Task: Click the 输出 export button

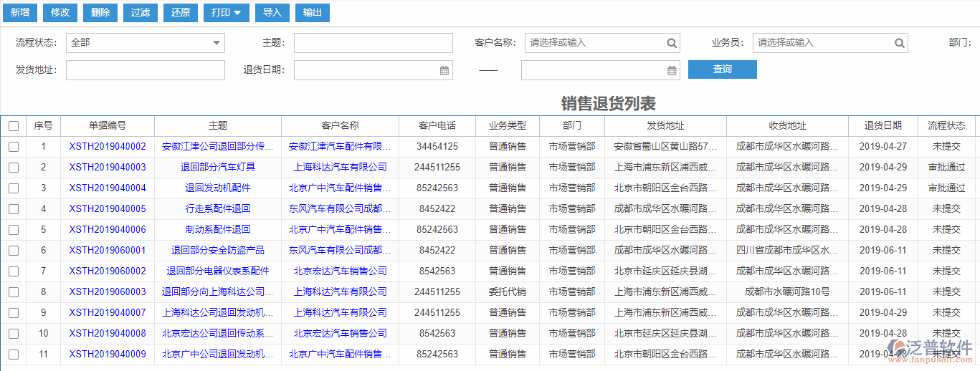Action: 312,12
